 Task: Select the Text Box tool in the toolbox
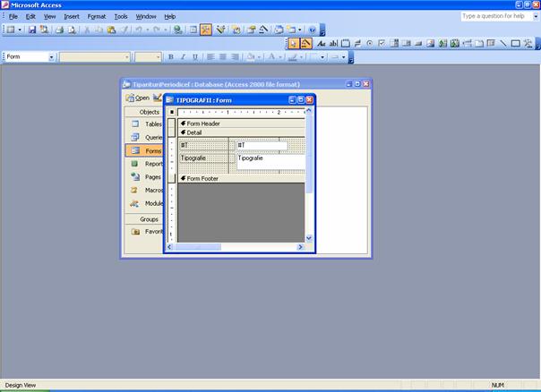click(333, 43)
